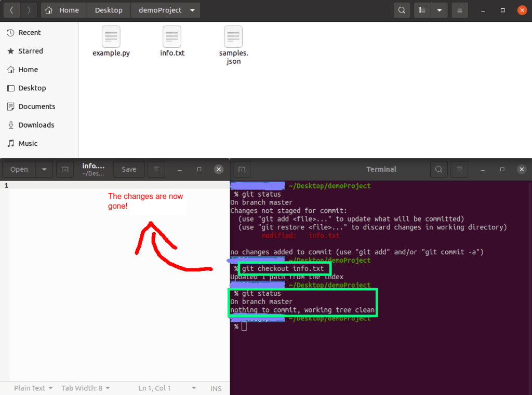Open the file manager hamburger menu

click(x=460, y=10)
